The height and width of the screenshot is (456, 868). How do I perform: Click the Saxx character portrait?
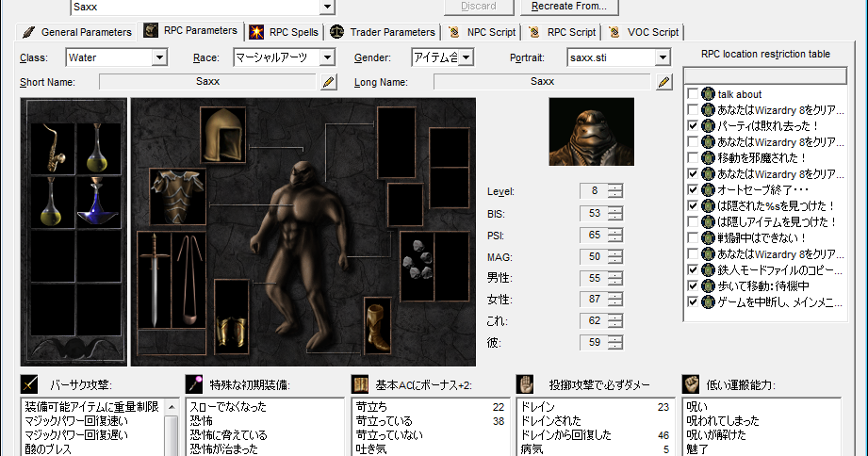click(x=591, y=132)
